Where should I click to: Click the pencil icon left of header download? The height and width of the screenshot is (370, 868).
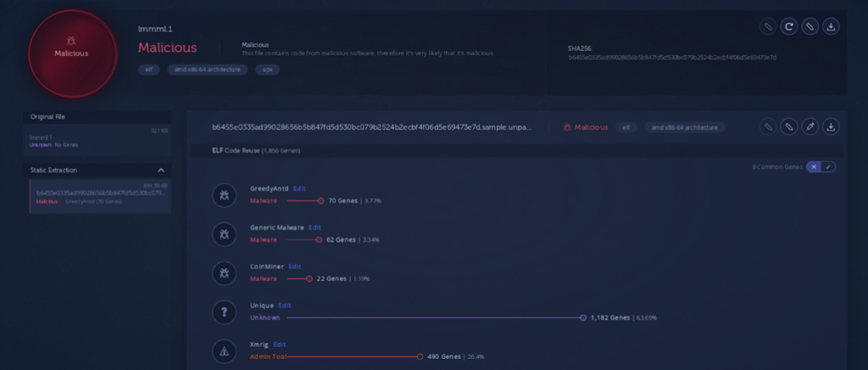[x=810, y=26]
